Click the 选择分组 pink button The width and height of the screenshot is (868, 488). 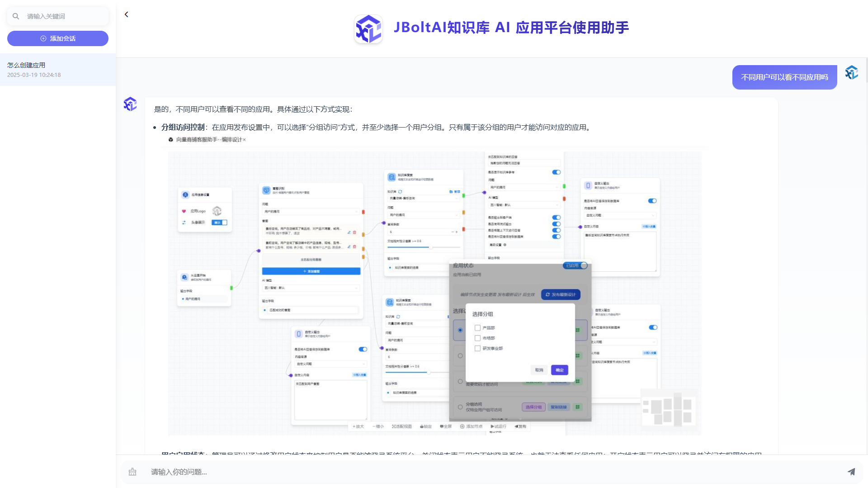(533, 407)
